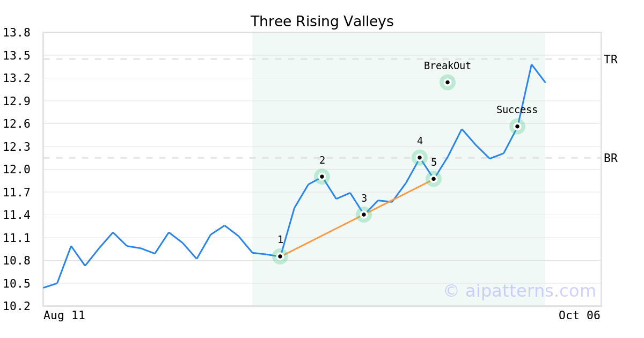Click the BR level label
This screenshot has width=644, height=338.
(x=611, y=158)
